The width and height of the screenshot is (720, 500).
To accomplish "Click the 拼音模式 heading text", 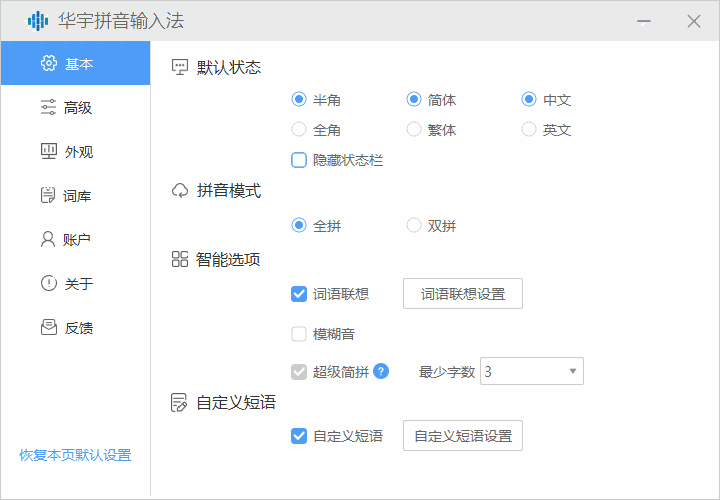I will click(x=229, y=191).
